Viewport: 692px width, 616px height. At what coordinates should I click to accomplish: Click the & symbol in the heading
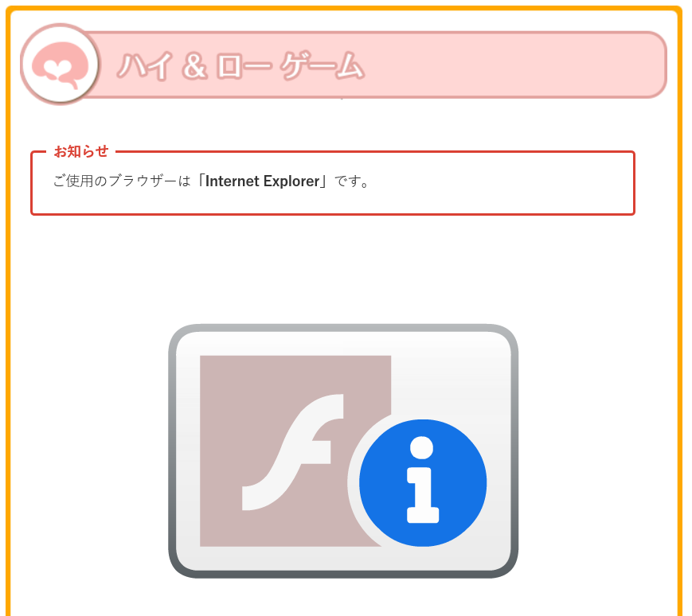point(194,66)
